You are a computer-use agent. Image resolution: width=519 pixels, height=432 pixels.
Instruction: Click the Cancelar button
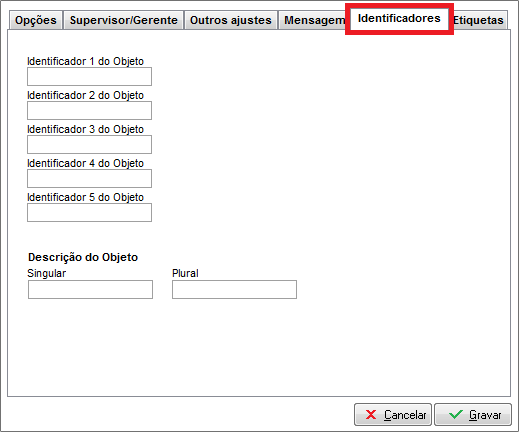[x=393, y=415]
